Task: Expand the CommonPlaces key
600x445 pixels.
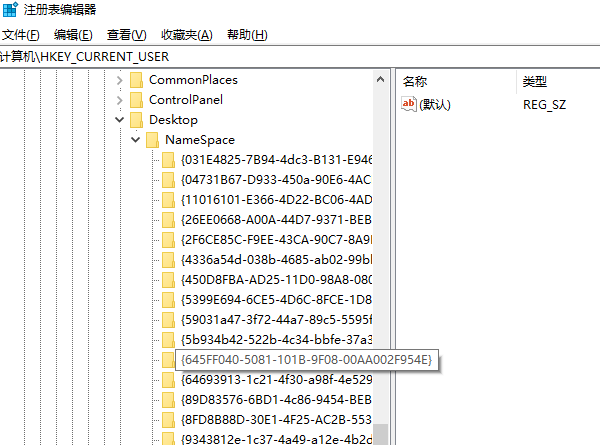Action: coord(119,80)
